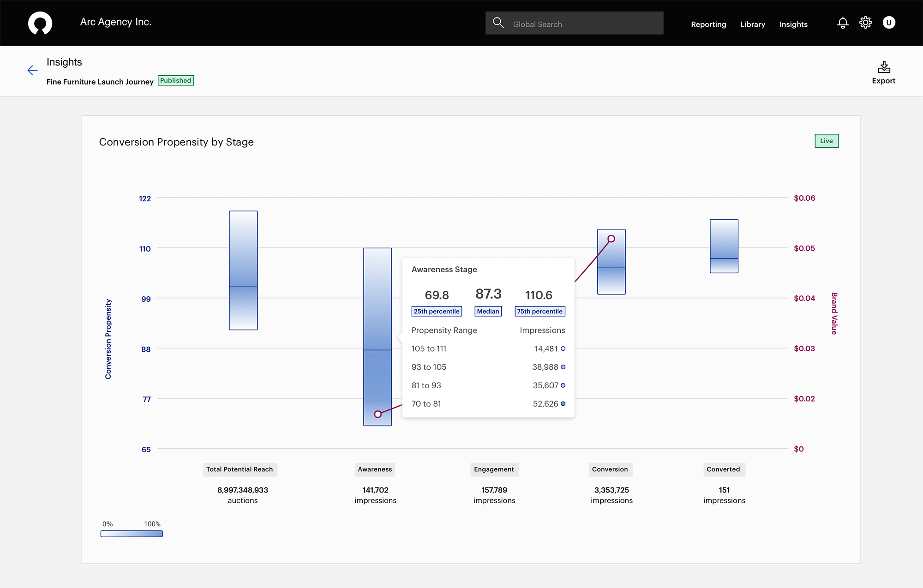This screenshot has height=588, width=923.
Task: Click the Live status badge
Action: [826, 141]
